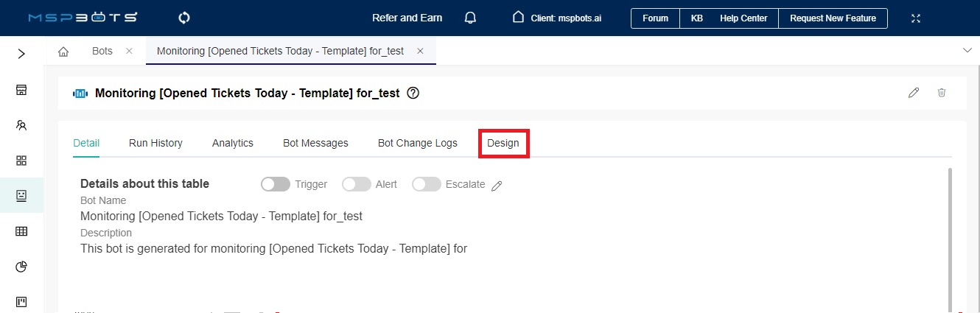Close the Bots tab

tap(129, 51)
